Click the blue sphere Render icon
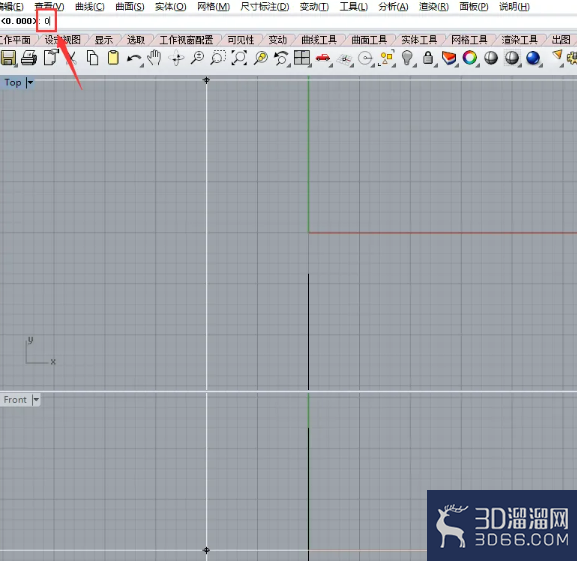Image resolution: width=577 pixels, height=561 pixels. 533,58
